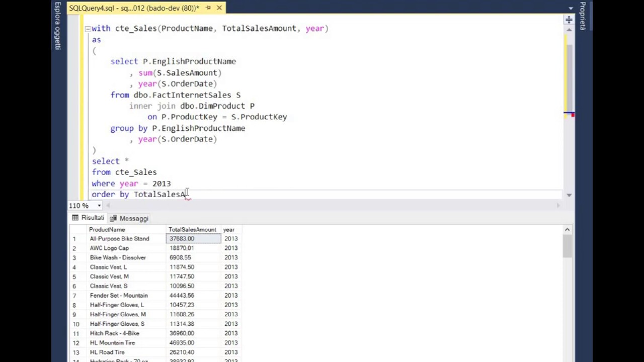Click amount cell 26210,40
This screenshot has width=644, height=362.
[194, 352]
